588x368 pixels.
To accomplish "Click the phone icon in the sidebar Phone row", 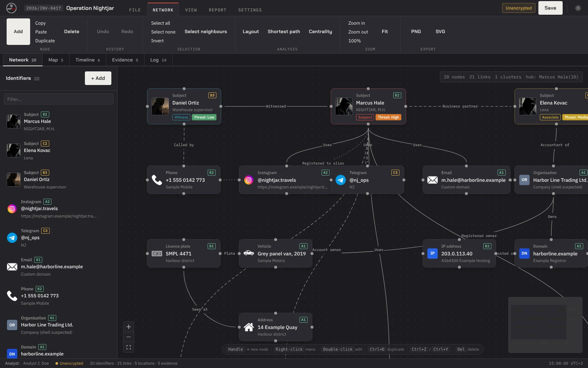I will click(12, 296).
